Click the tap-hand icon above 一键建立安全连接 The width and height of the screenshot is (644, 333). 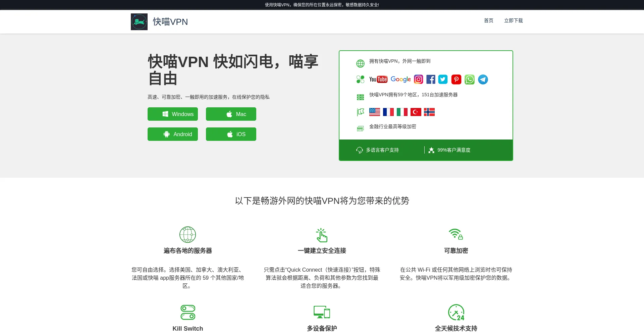(x=322, y=235)
